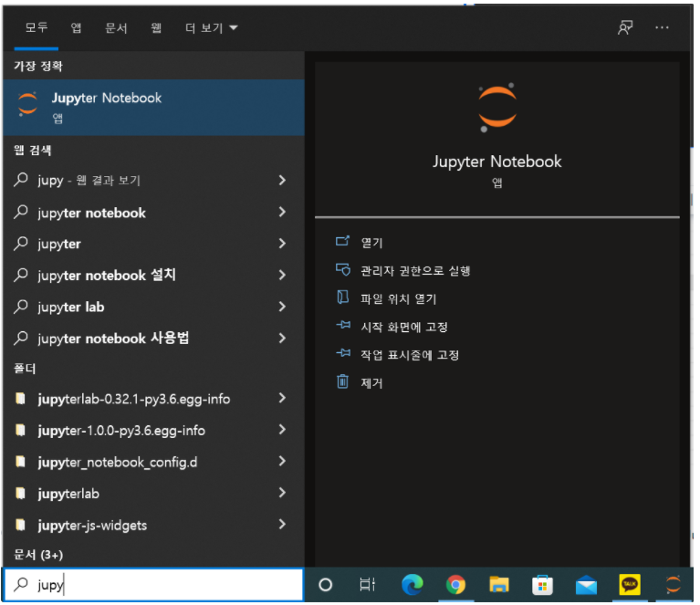Switch to the 문서 tab
The image size is (700, 605).
[116, 28]
